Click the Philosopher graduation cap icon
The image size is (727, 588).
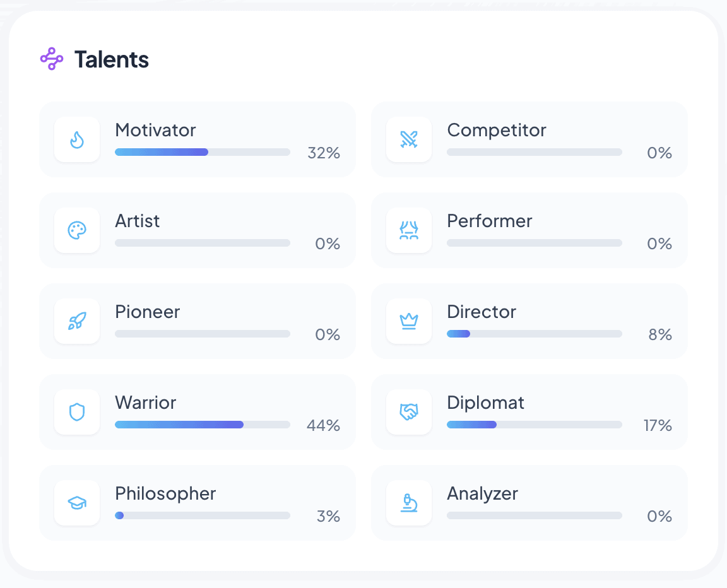pyautogui.click(x=77, y=503)
